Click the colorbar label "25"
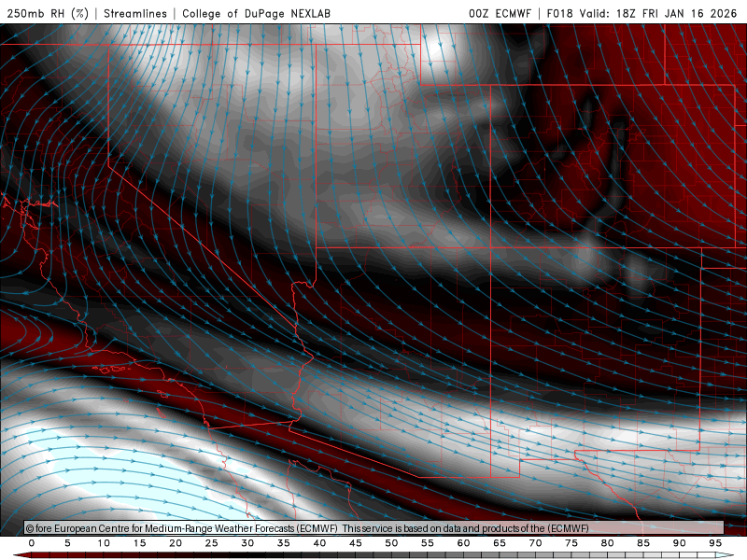This screenshot has width=747, height=560. click(212, 543)
